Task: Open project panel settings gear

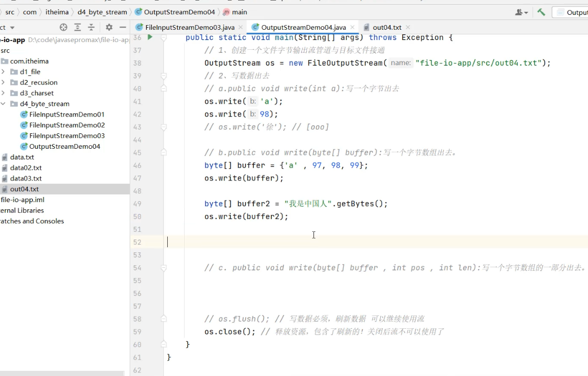Action: click(x=109, y=27)
